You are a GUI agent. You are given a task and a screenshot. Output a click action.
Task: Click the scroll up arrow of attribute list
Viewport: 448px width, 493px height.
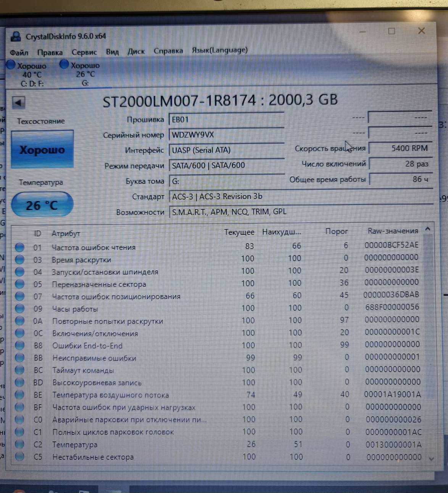click(x=427, y=229)
